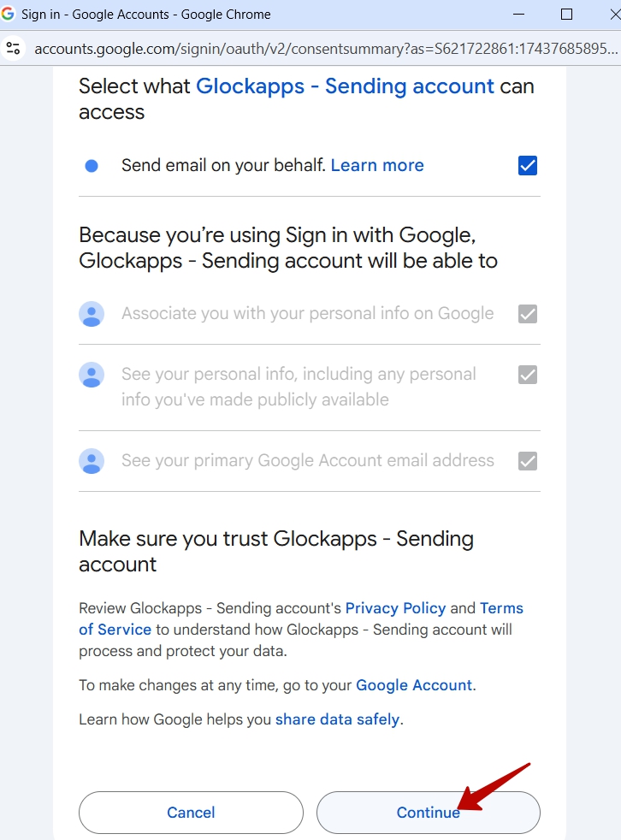Click profile icon beside primary Google Account email
Viewport: 621px width, 840px height.
coord(92,461)
